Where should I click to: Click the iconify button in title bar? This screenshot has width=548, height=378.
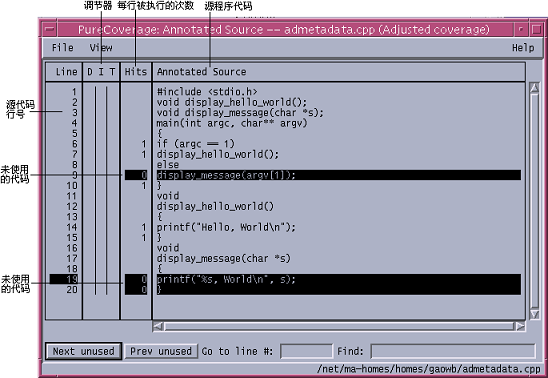pyautogui.click(x=521, y=29)
